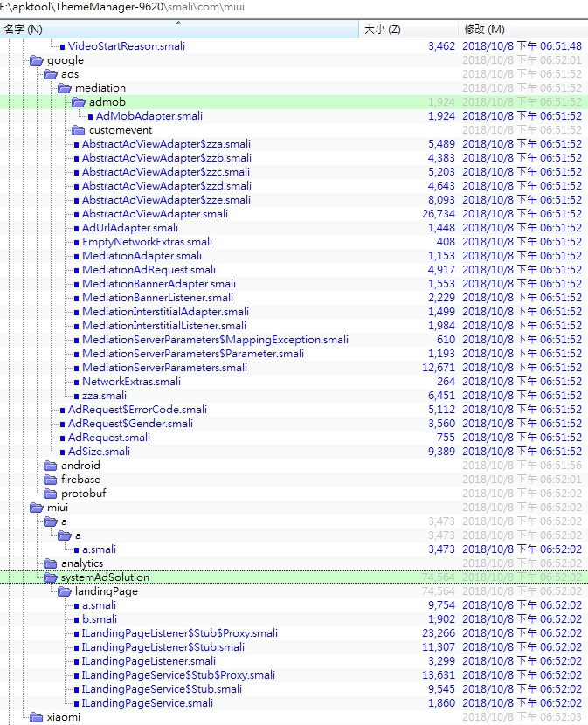Select AdRequest$ErrorCode.smali file
The width and height of the screenshot is (588, 725).
(x=137, y=409)
